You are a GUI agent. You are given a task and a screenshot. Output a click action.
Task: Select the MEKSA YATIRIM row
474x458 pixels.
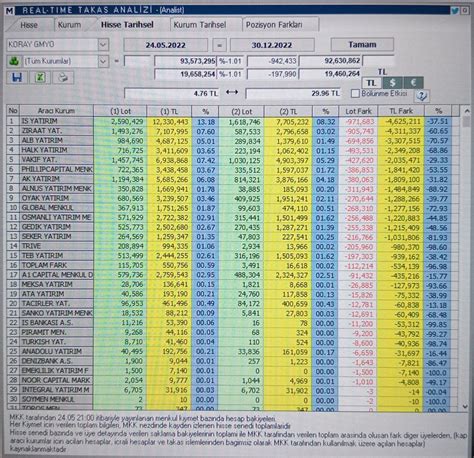click(233, 285)
